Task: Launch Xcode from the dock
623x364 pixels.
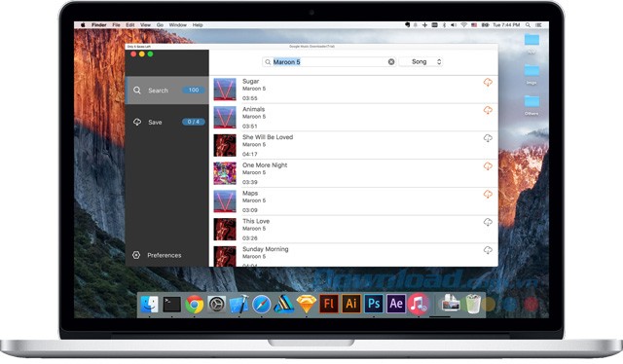Action: [x=238, y=305]
